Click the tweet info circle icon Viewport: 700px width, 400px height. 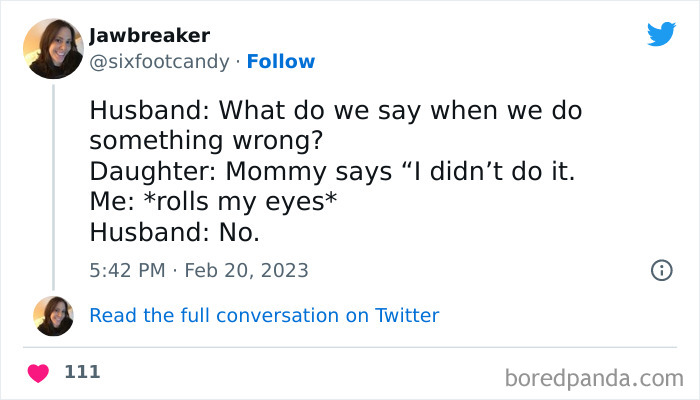coord(661,270)
